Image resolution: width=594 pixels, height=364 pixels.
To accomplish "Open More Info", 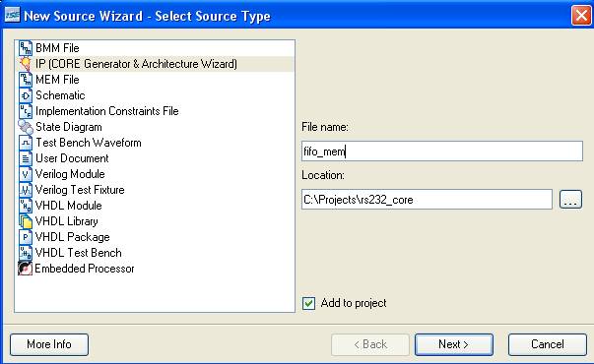I will 49,344.
